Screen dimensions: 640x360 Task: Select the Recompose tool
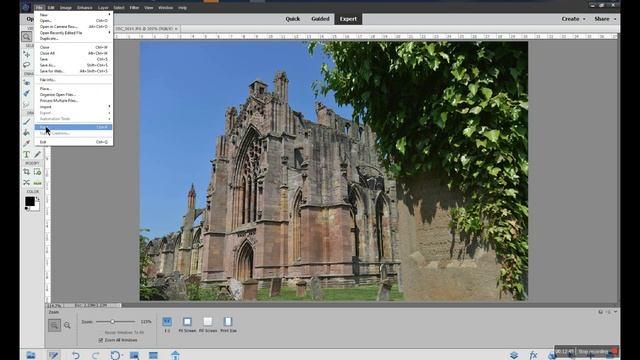(x=38, y=172)
